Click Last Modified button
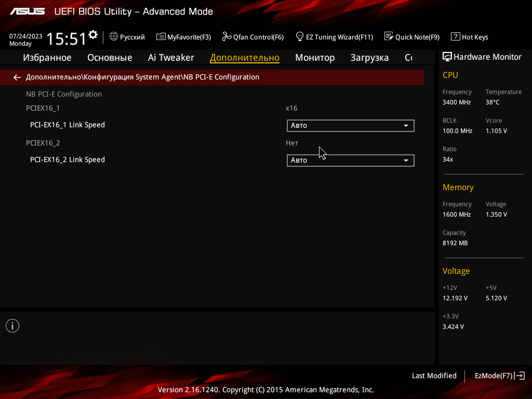 tap(434, 376)
